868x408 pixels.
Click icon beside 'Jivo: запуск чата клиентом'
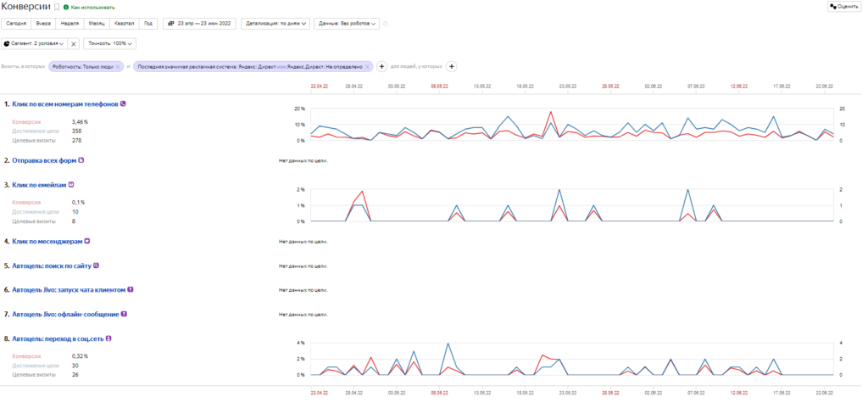click(131, 289)
